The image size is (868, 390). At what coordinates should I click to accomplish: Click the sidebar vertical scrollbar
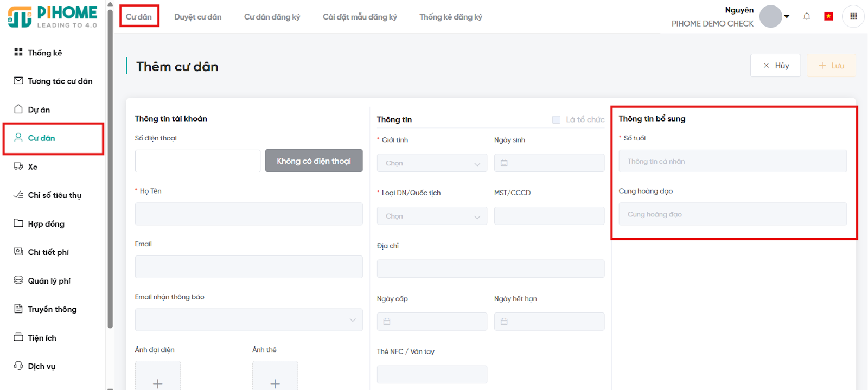110,163
